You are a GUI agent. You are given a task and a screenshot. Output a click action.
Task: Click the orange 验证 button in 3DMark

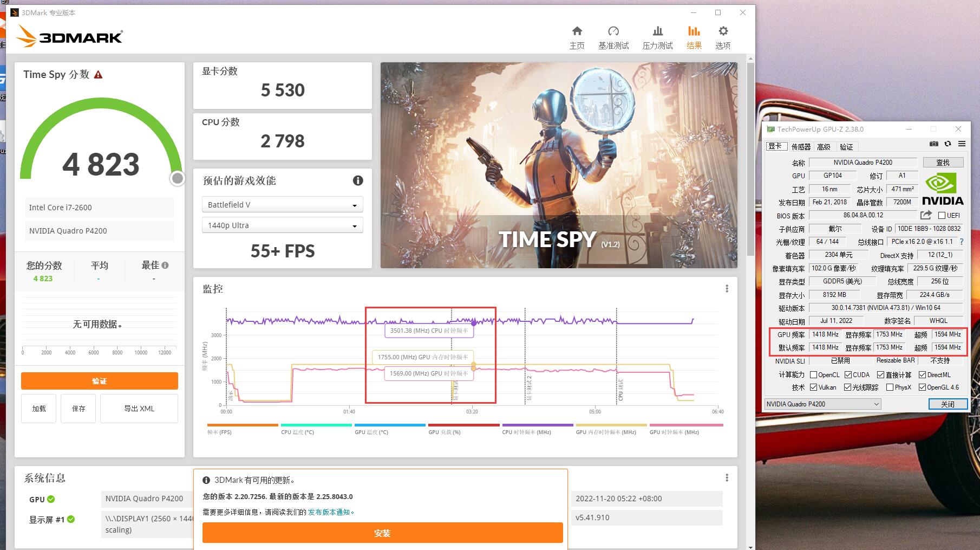100,381
